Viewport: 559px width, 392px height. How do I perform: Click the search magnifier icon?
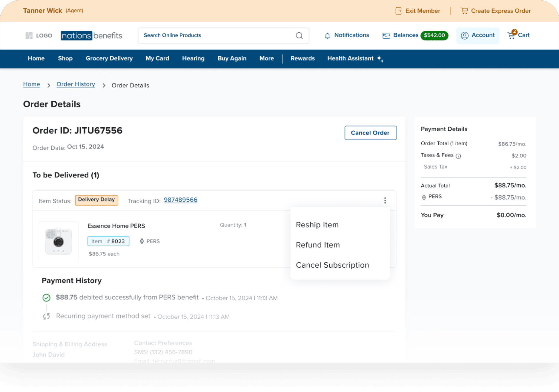(299, 35)
